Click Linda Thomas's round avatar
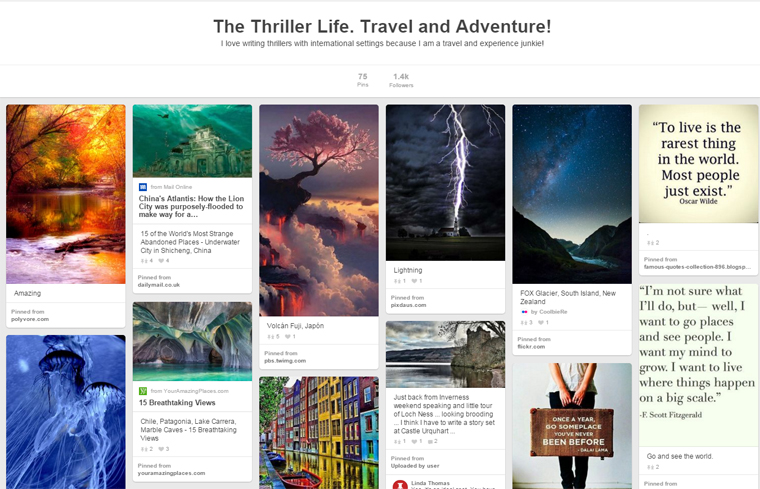 (x=400, y=485)
